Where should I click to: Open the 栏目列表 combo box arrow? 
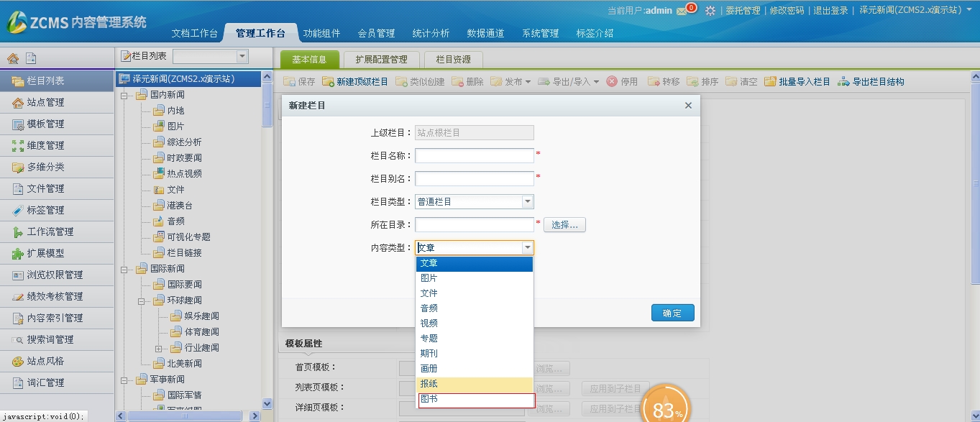pos(242,56)
